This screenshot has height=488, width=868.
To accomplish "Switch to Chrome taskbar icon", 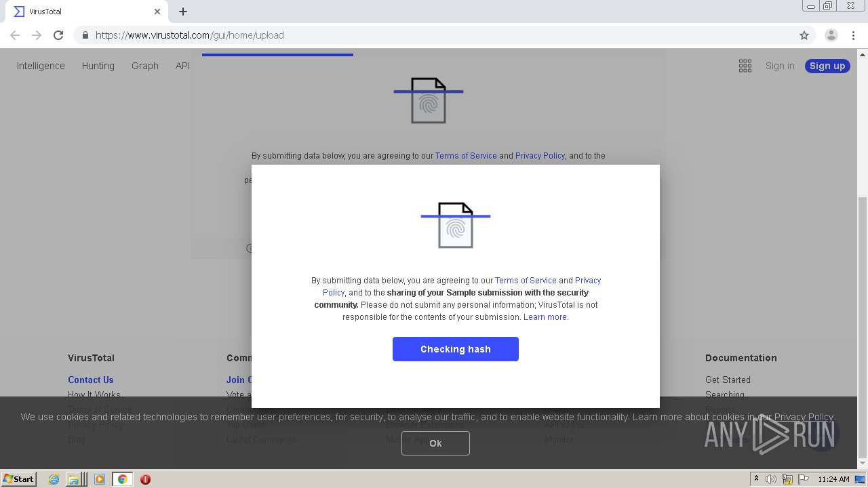I will pos(122,479).
